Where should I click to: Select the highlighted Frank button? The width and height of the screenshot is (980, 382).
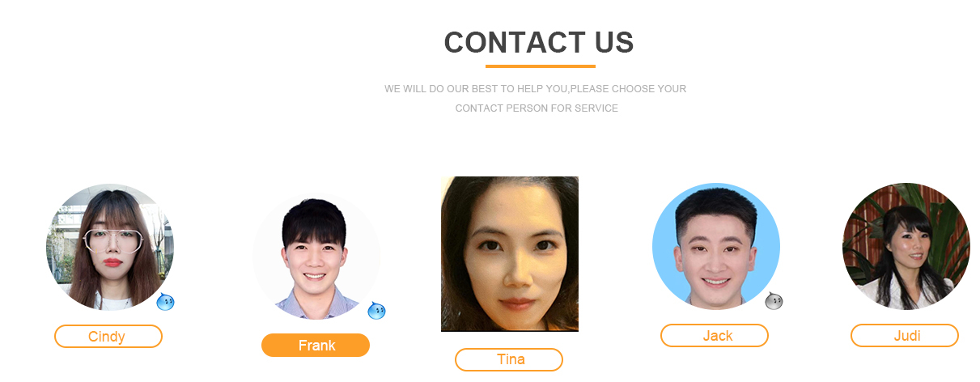[316, 345]
